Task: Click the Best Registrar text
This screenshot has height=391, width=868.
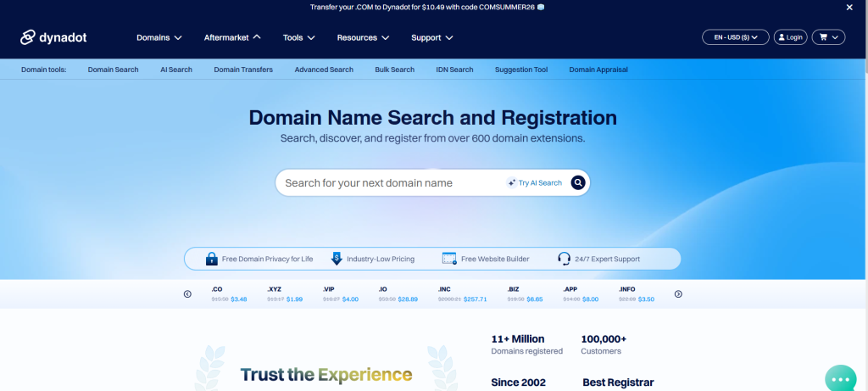Action: [618, 383]
